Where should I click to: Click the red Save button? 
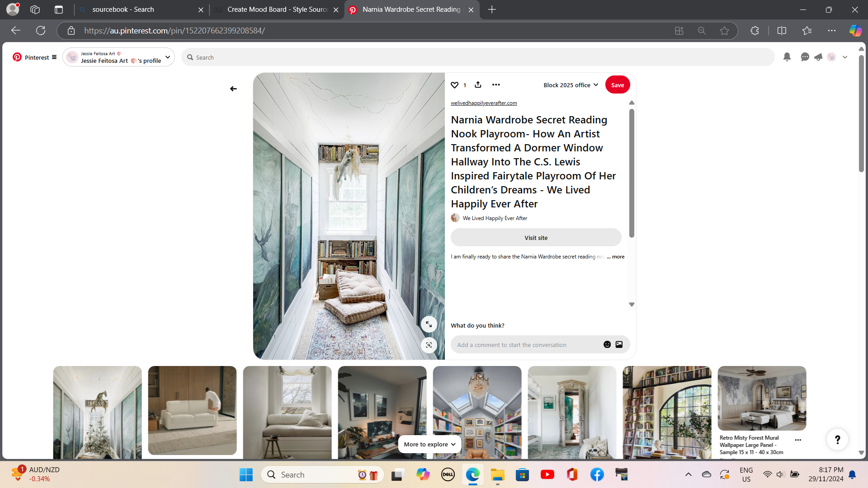pos(617,85)
